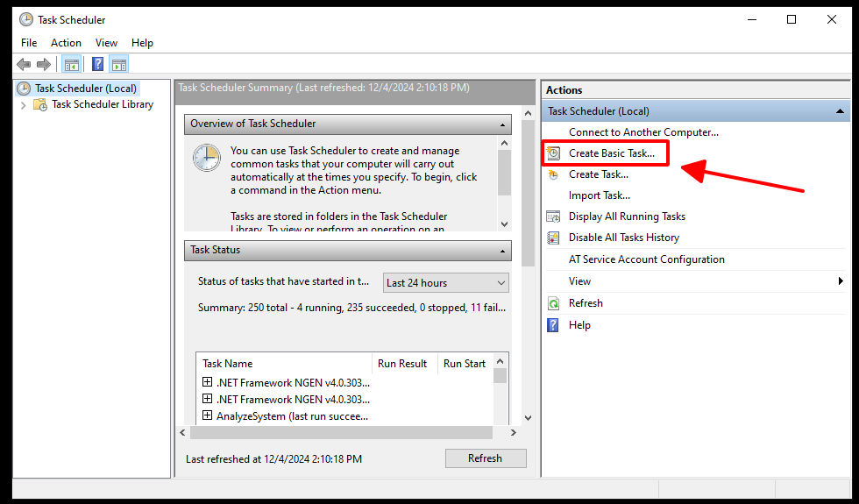Click Connect to Another Computer
The image size is (859, 504).
click(x=643, y=132)
